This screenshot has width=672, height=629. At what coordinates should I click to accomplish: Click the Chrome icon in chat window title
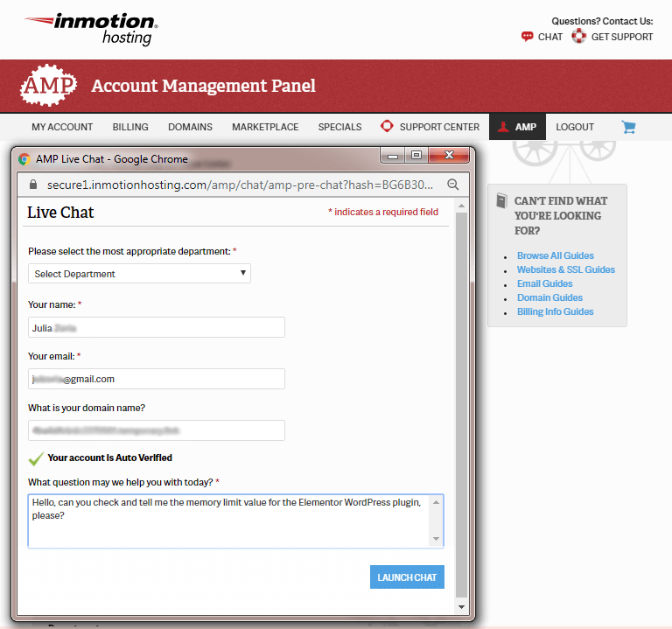(x=24, y=159)
